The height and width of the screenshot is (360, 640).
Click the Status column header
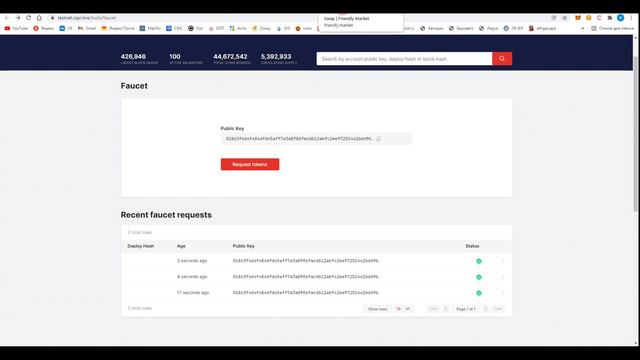(x=472, y=246)
